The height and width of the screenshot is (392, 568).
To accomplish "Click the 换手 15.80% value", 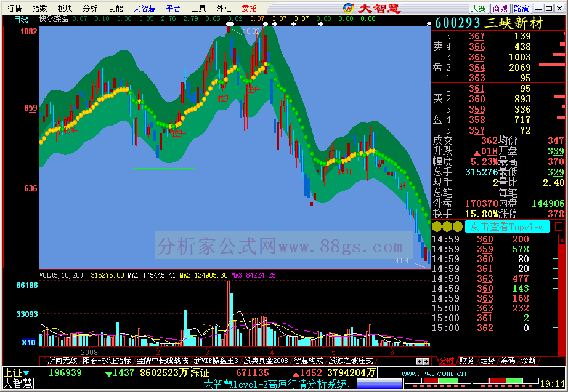I will pyautogui.click(x=481, y=214).
